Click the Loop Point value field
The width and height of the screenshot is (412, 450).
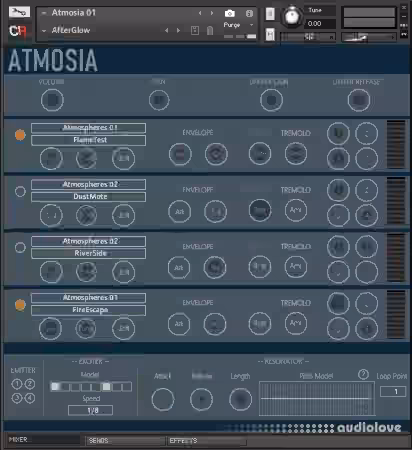point(393,391)
